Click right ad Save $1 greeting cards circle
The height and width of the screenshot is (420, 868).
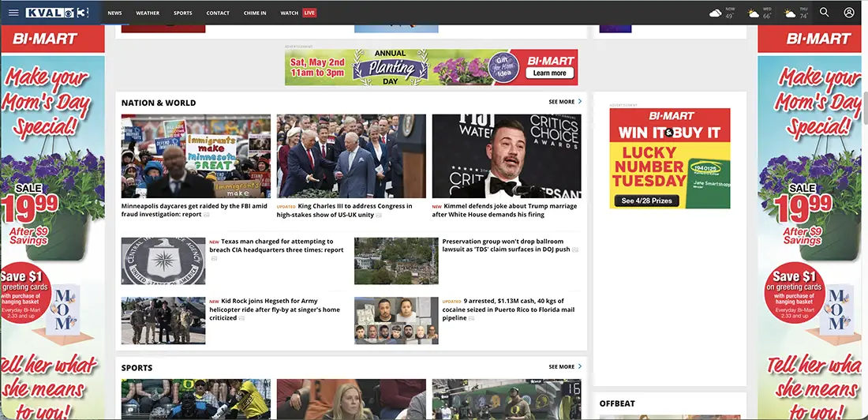[795, 292]
